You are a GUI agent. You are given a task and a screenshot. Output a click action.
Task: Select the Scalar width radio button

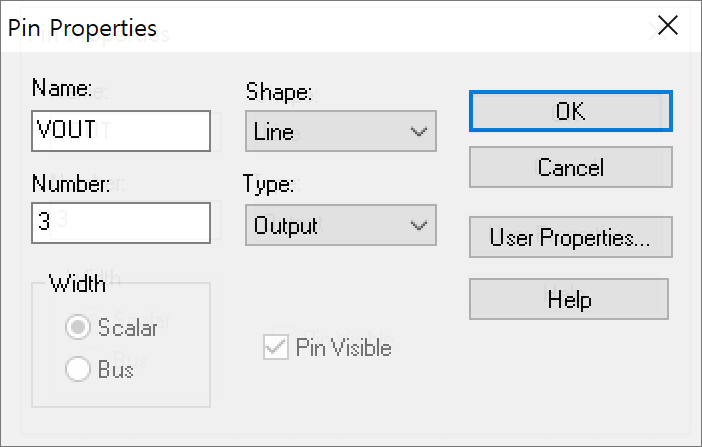(x=78, y=327)
